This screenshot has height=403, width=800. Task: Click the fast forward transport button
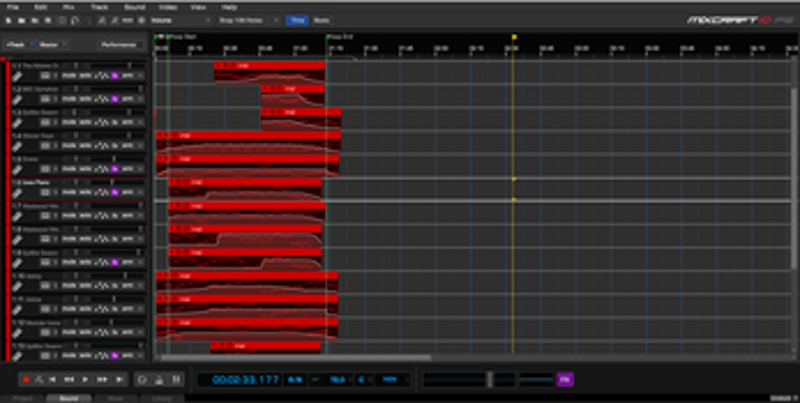pyautogui.click(x=102, y=380)
